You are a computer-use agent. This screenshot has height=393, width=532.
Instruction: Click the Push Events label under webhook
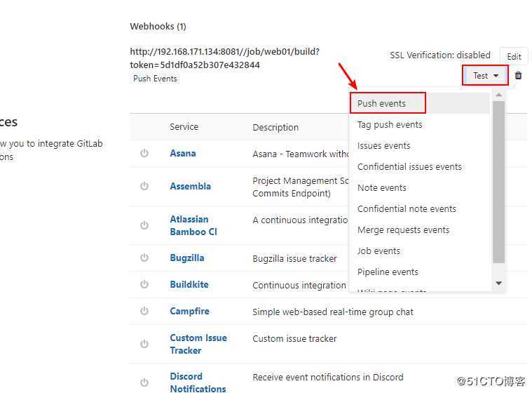coord(155,79)
